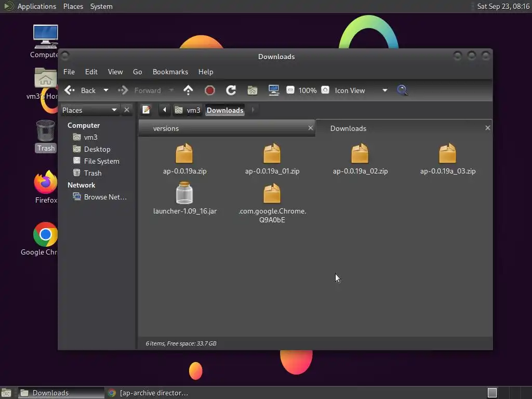Reset zoom via 100% label
This screenshot has height=399, width=532.
coord(308,90)
